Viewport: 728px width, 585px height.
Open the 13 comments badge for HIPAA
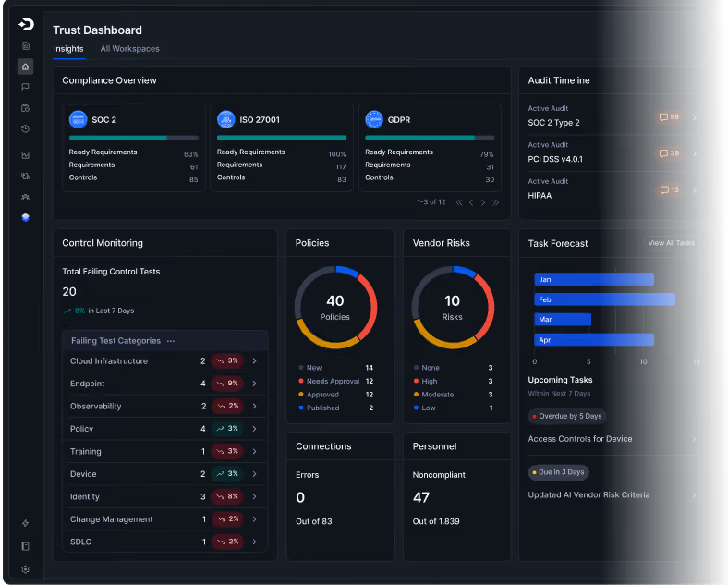click(x=669, y=189)
